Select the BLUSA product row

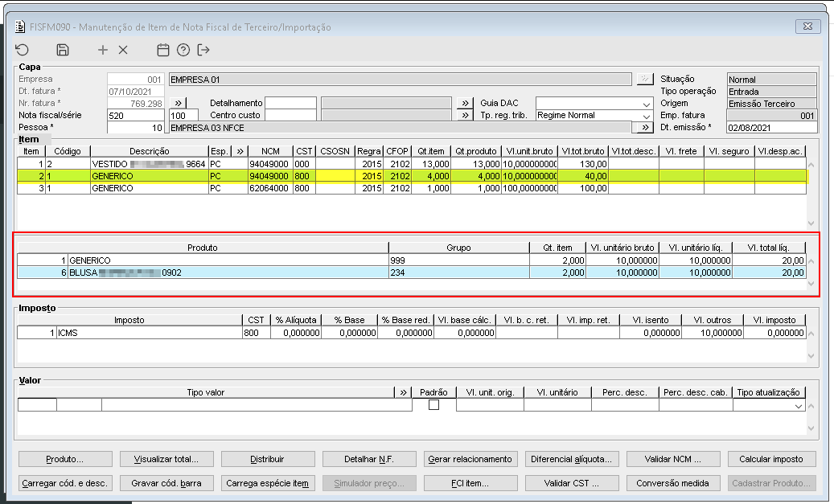coord(225,272)
